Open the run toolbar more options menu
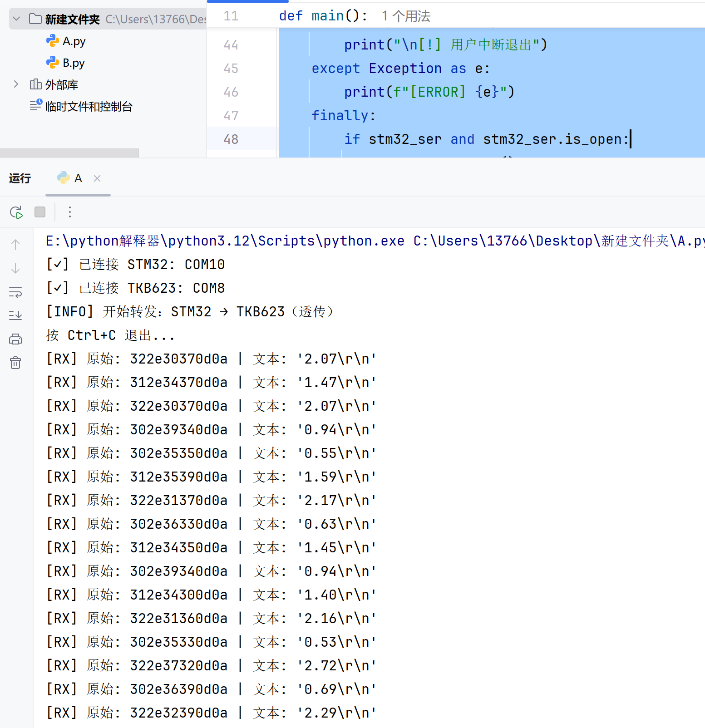Viewport: 705px width, 728px height. tap(69, 212)
